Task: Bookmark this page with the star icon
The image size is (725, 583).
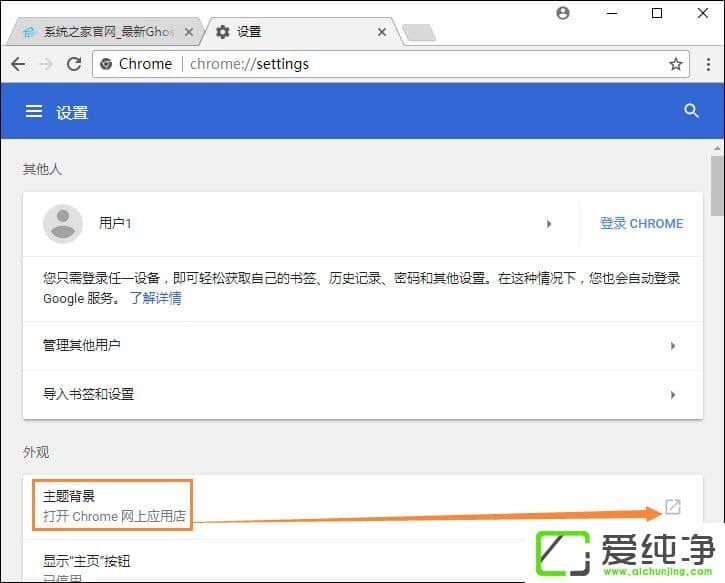Action: (676, 64)
